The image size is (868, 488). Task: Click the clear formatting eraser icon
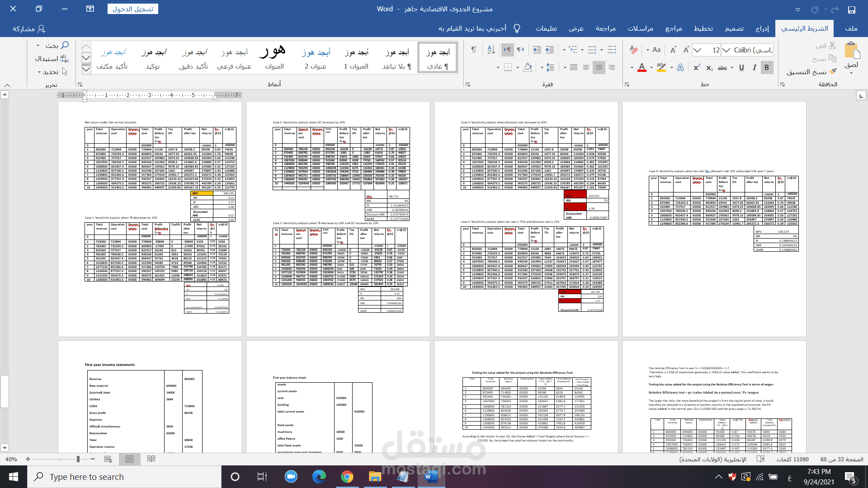634,50
